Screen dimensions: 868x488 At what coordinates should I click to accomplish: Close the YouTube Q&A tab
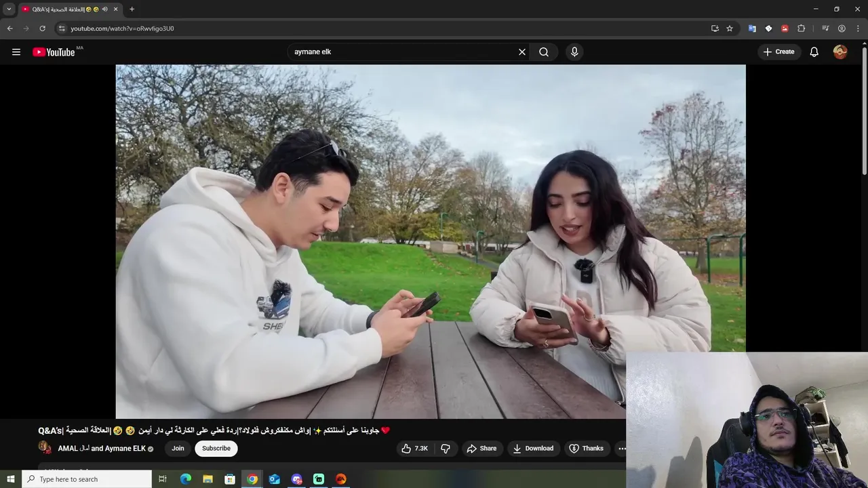pos(116,9)
